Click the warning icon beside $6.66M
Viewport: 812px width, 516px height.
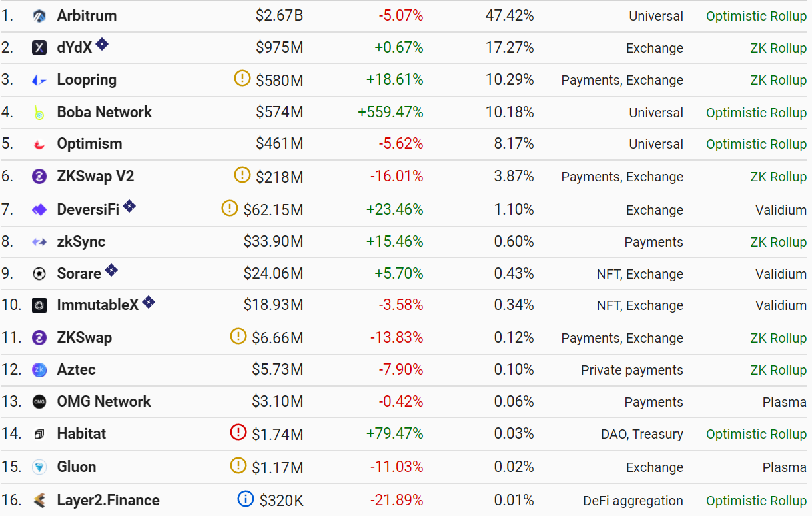coord(238,336)
